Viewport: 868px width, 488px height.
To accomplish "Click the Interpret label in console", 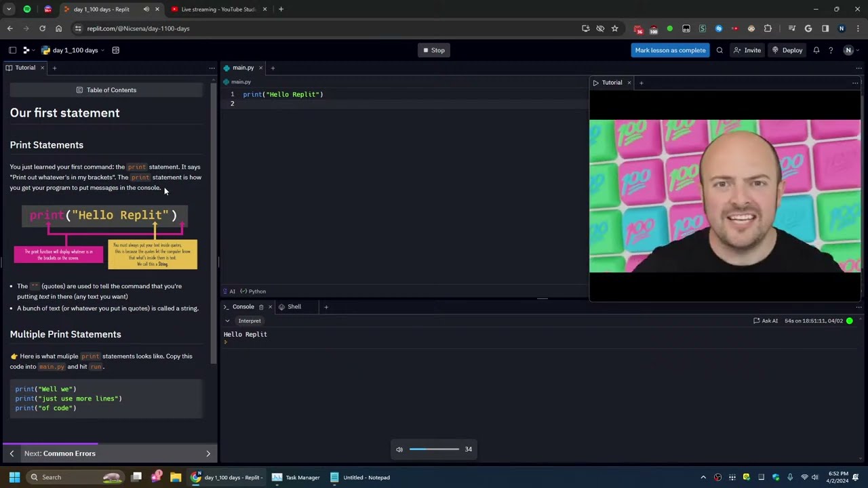I will click(250, 321).
